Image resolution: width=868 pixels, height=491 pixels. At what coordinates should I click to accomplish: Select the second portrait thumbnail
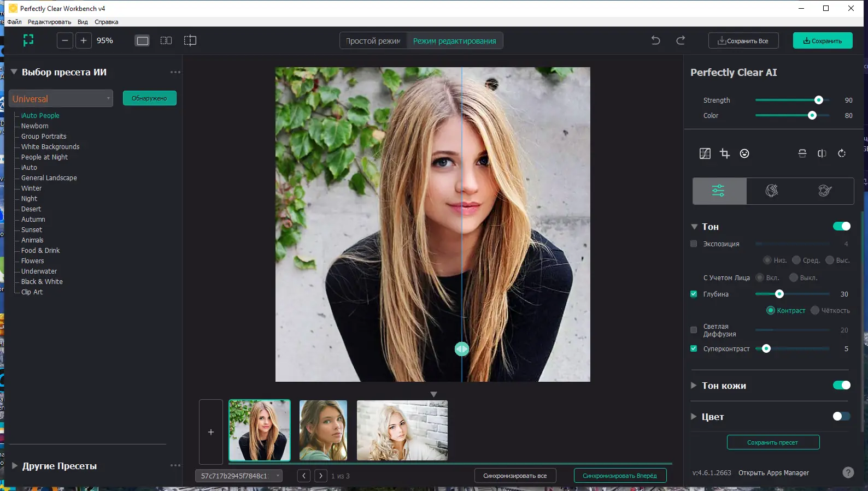(x=323, y=430)
